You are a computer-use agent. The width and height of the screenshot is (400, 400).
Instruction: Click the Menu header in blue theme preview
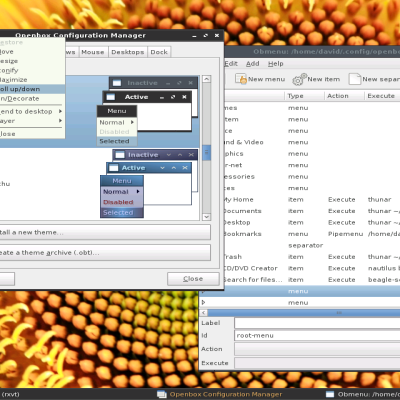tap(122, 181)
